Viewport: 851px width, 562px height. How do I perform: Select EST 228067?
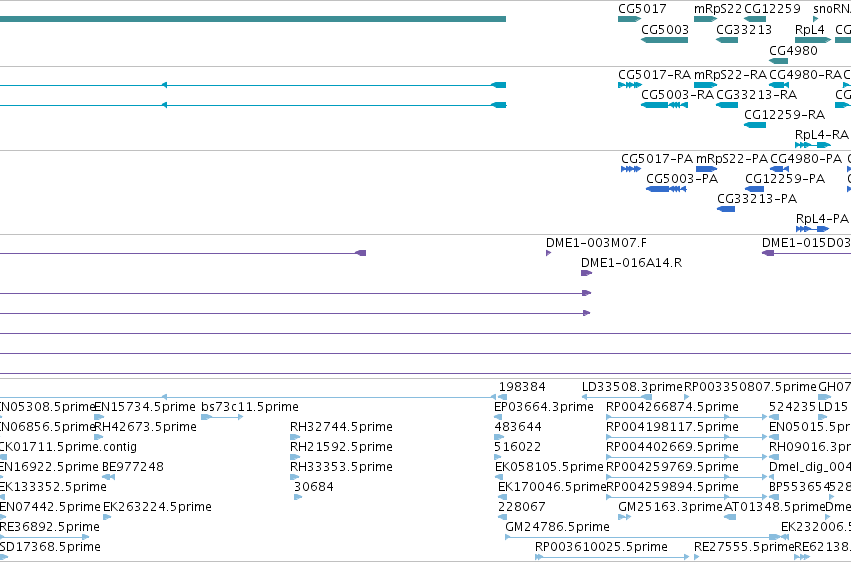(x=522, y=507)
